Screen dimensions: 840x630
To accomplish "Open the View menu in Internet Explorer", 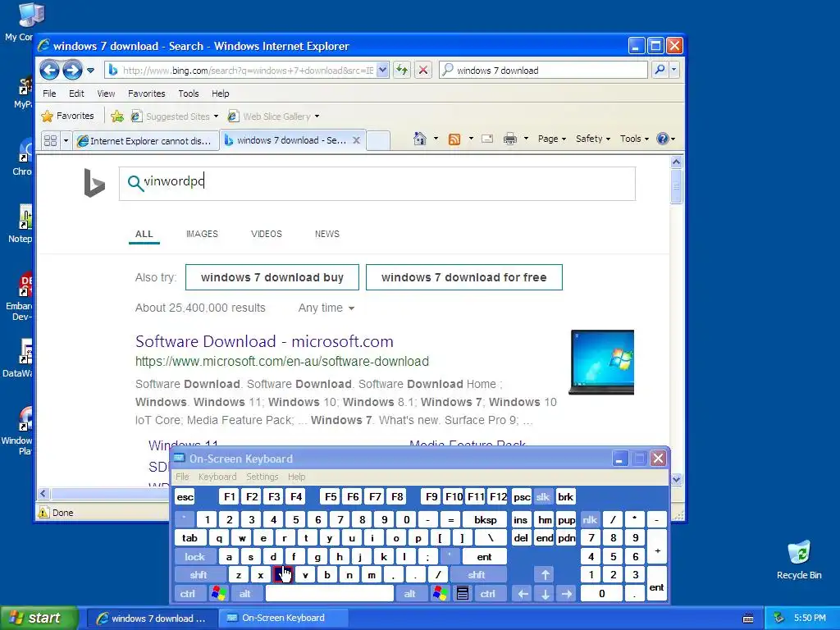I will [x=106, y=94].
